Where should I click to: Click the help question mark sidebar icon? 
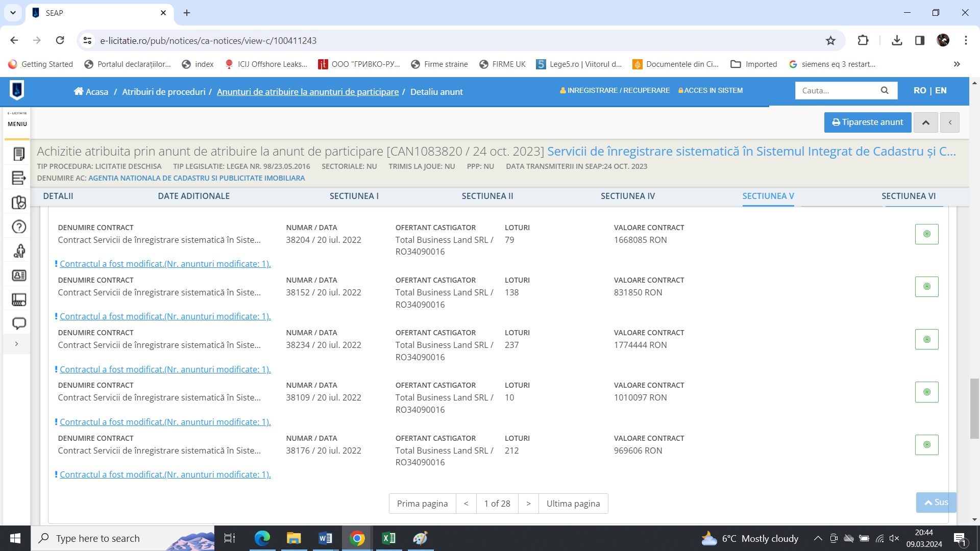(19, 227)
